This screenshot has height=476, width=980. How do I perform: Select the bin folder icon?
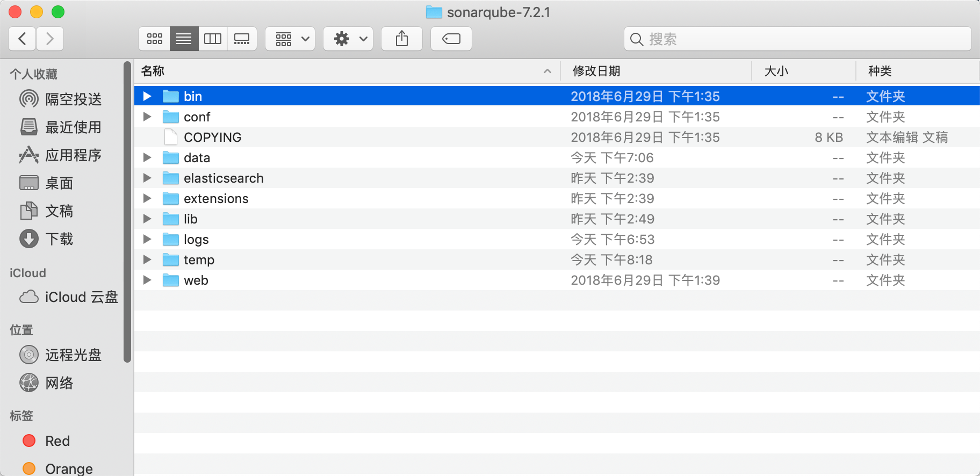[x=171, y=96]
